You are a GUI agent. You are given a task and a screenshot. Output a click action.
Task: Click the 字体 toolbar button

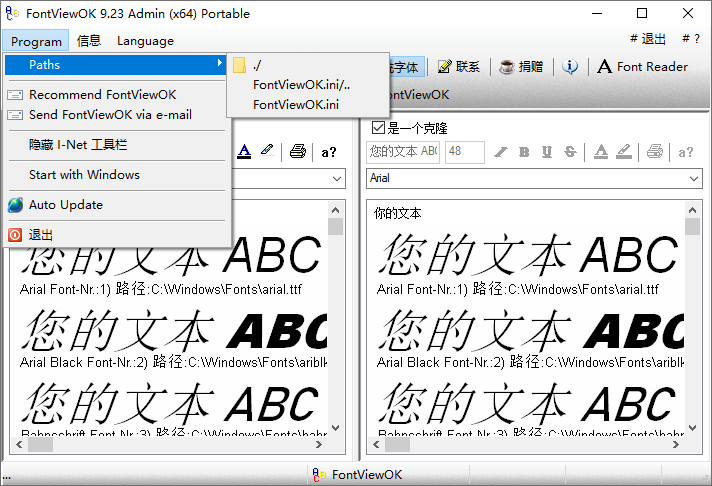405,67
